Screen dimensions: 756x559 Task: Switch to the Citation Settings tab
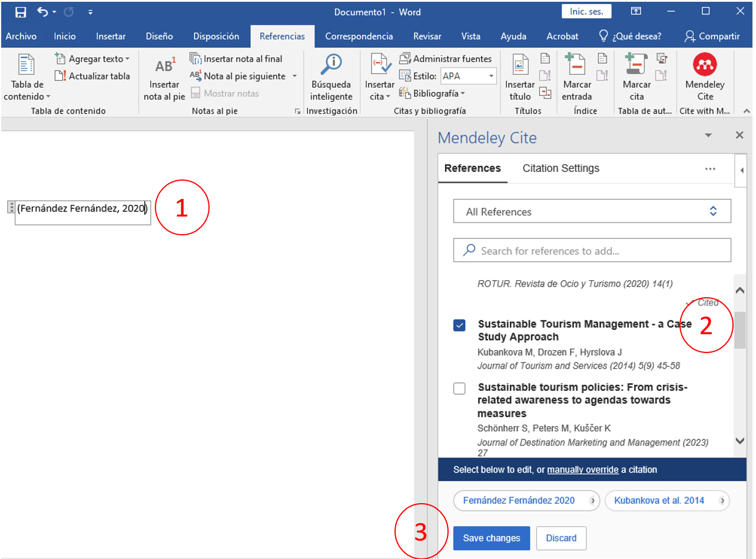[x=561, y=168]
